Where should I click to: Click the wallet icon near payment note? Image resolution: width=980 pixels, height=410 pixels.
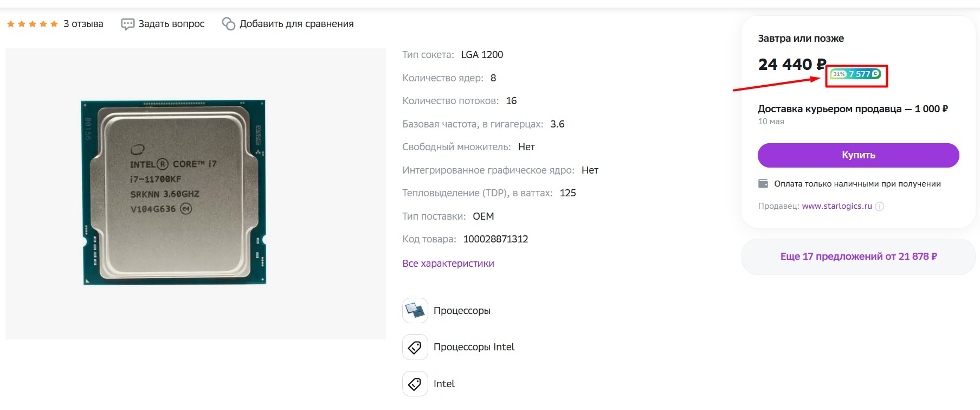click(763, 184)
